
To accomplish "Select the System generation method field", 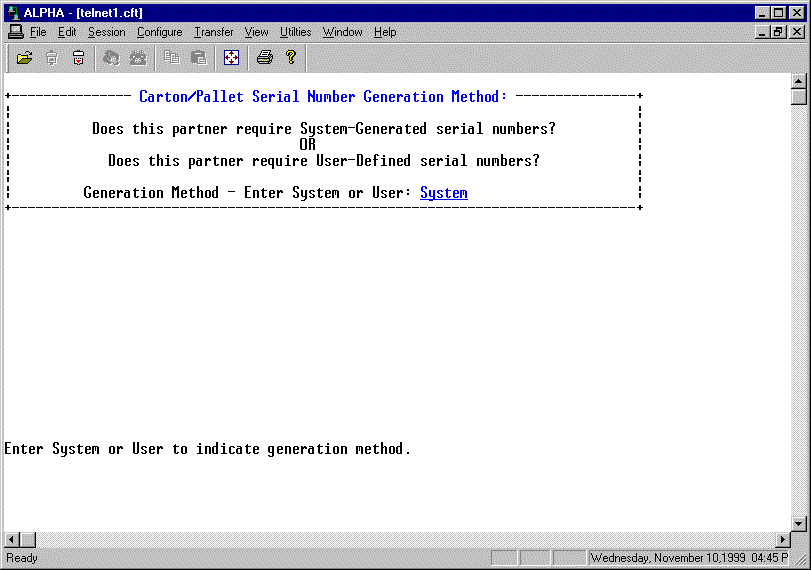I will [443, 193].
